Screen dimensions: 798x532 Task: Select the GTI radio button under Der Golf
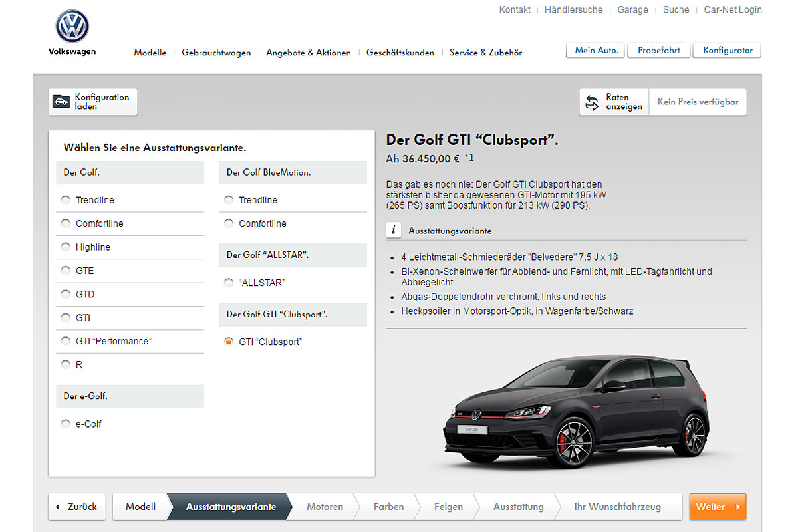pos(65,318)
